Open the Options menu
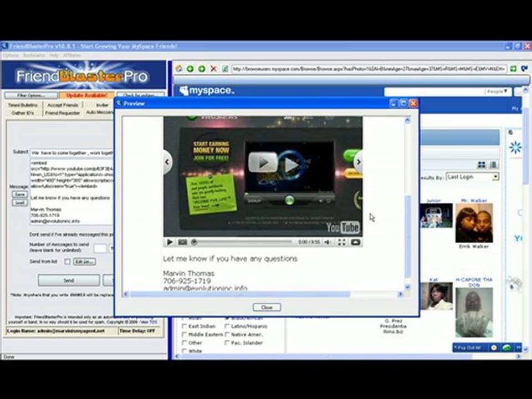The image size is (532, 399). [11, 55]
